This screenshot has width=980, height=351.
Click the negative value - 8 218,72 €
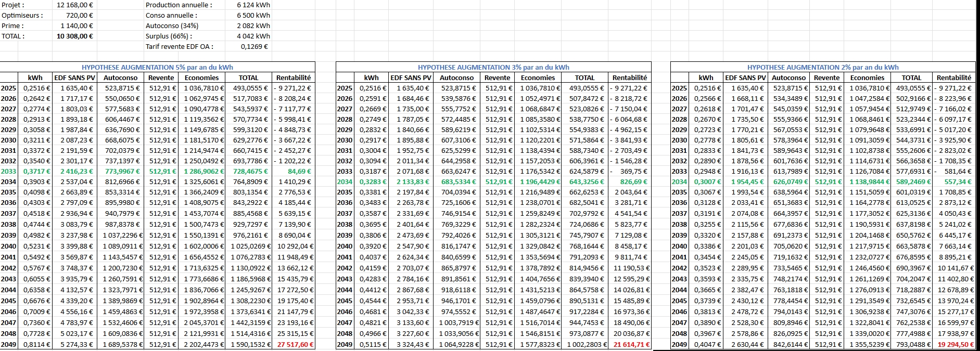click(x=629, y=98)
